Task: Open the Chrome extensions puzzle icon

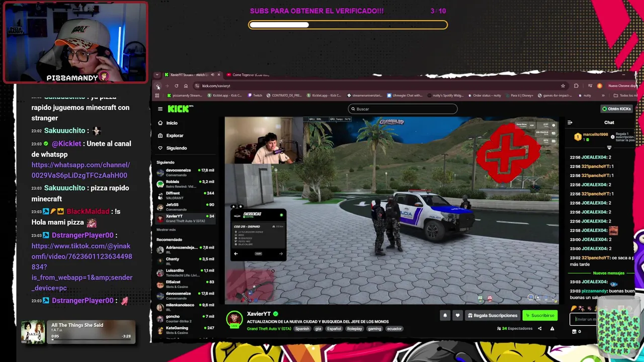Action: [576, 86]
